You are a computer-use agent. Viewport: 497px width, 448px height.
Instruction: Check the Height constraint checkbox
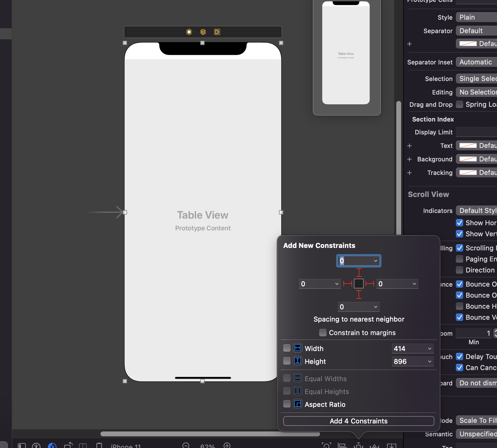[287, 361]
